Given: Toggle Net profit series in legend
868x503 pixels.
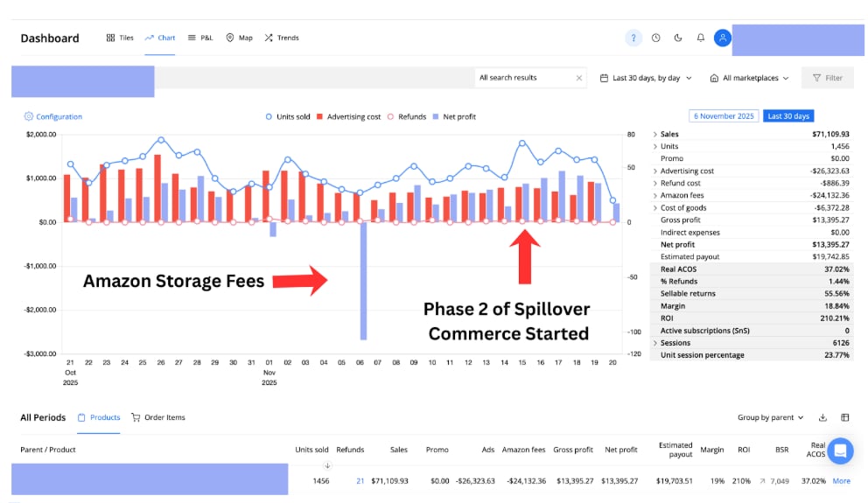Looking at the screenshot, I should (x=454, y=116).
